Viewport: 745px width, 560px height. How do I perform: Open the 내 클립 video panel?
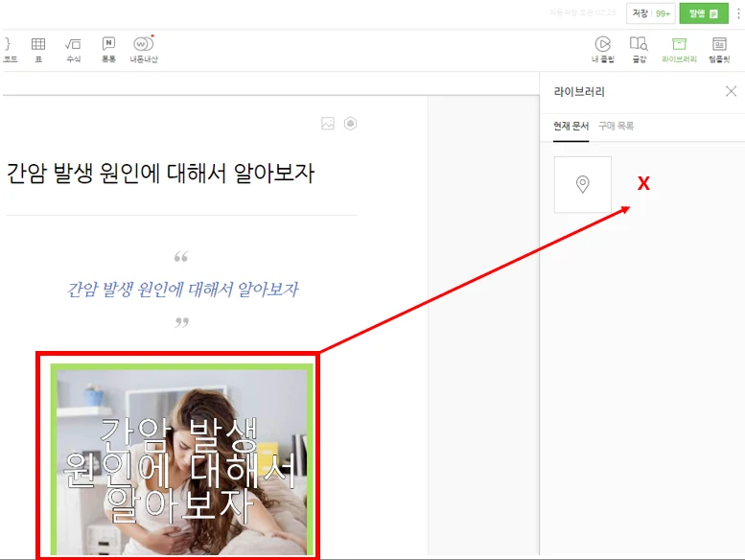(603, 50)
